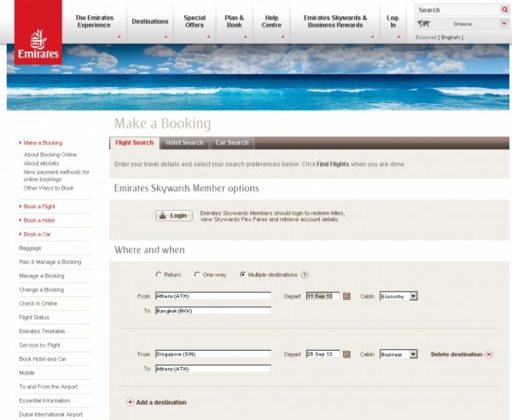
Task: Switch to the Hotel Search tab
Action: tap(184, 143)
